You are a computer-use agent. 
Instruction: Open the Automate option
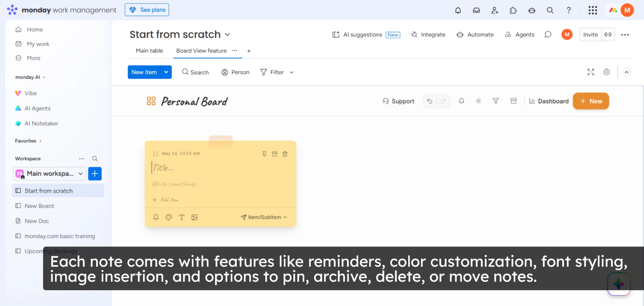coord(475,34)
